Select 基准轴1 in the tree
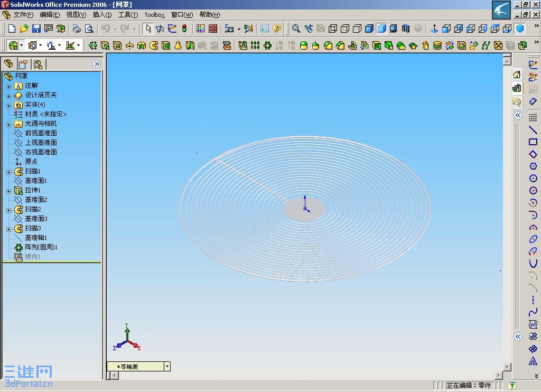This screenshot has width=541, height=392. pyautogui.click(x=36, y=238)
